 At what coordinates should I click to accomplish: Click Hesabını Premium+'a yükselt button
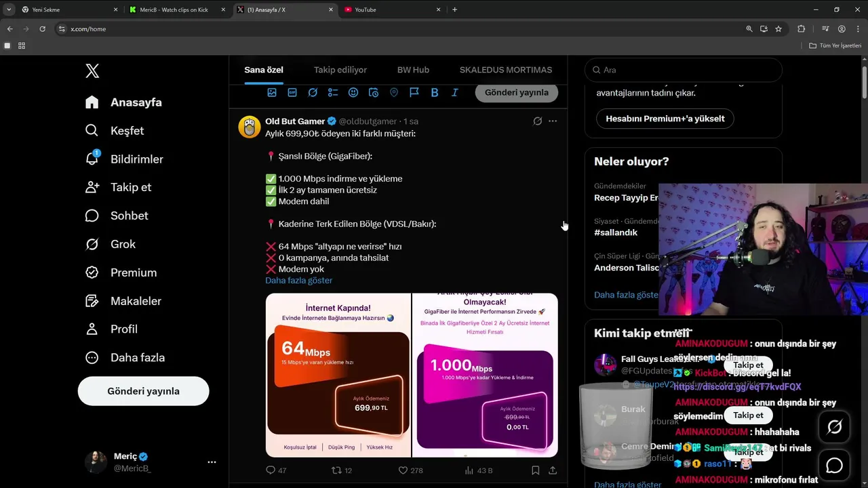tap(665, 119)
